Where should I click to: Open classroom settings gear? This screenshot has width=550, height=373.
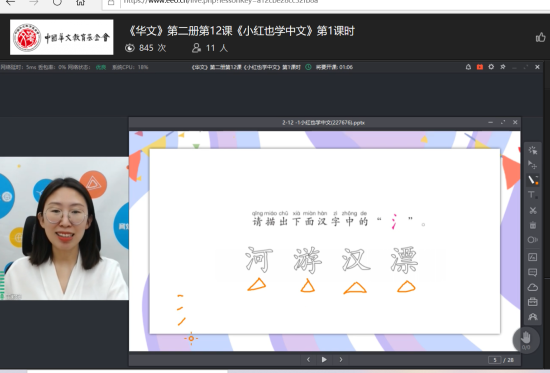491,67
